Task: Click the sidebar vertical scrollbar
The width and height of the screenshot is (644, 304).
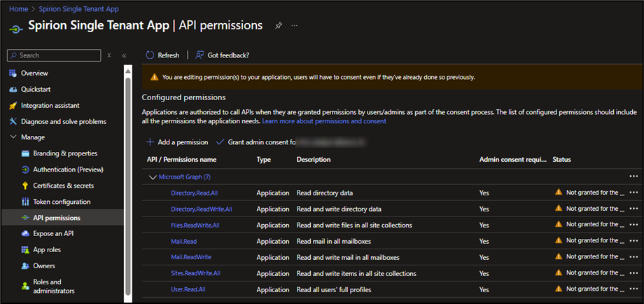Action: tap(127, 175)
